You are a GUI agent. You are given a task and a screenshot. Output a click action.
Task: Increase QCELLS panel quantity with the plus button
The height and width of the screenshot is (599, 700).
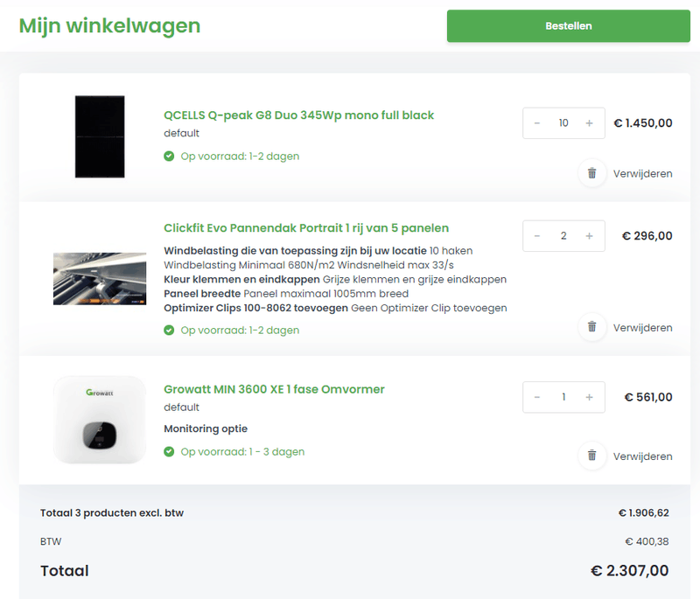(x=590, y=123)
